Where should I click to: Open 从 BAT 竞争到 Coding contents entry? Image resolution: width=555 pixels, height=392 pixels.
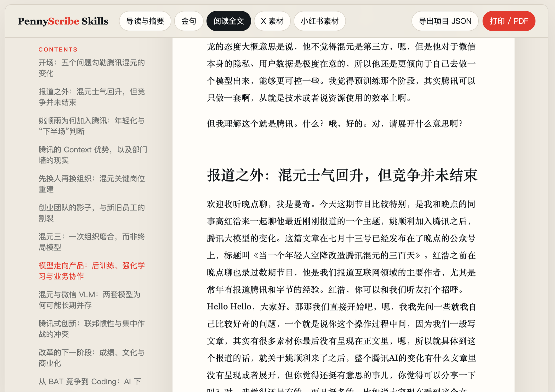pos(90,382)
